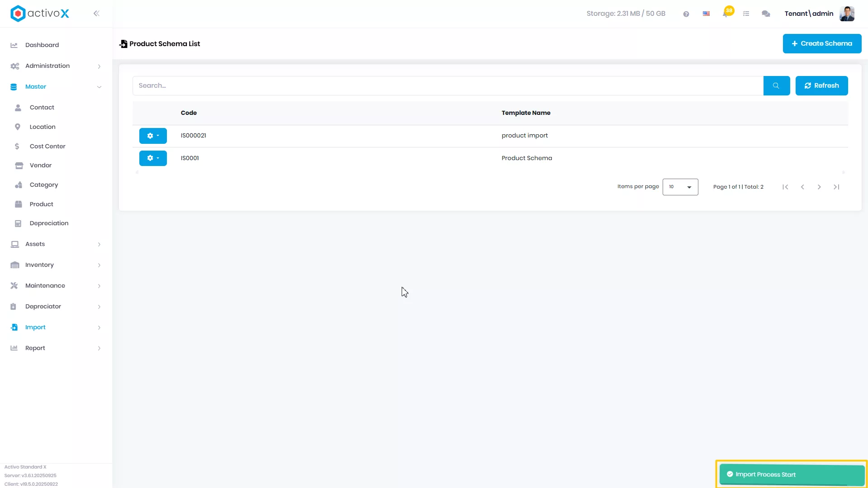The width and height of the screenshot is (868, 488).
Task: Click the Import chevron arrow
Action: click(x=99, y=327)
